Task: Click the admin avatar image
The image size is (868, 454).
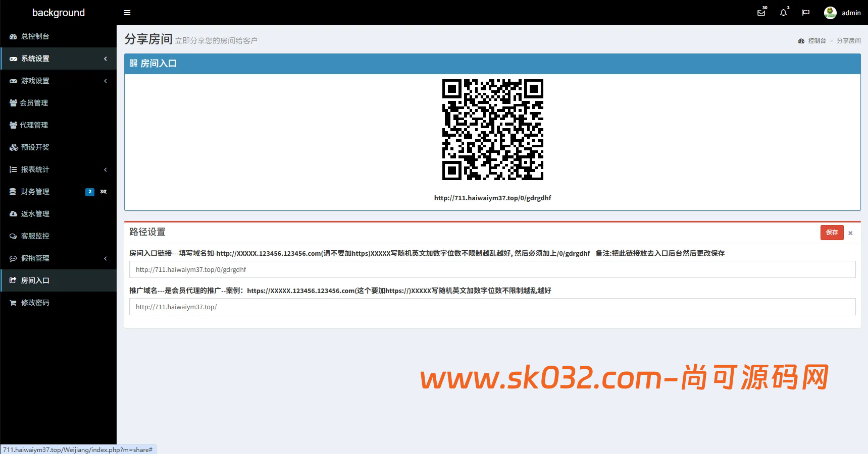Action: pyautogui.click(x=830, y=13)
